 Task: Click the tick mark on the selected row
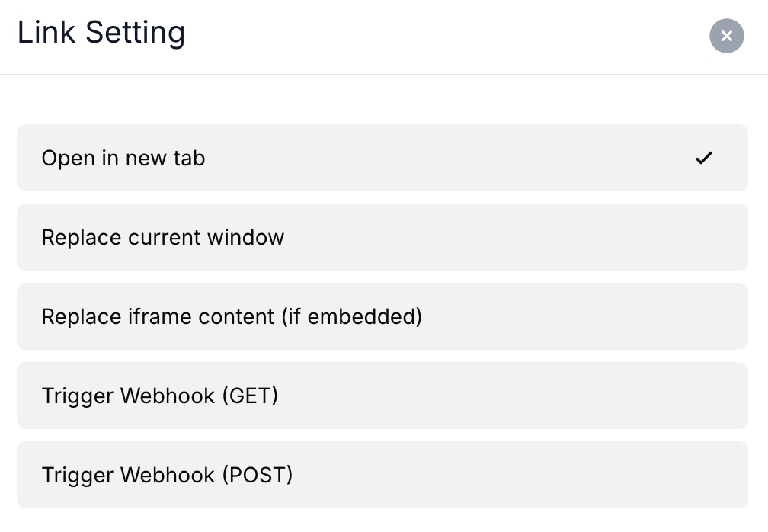coord(703,158)
